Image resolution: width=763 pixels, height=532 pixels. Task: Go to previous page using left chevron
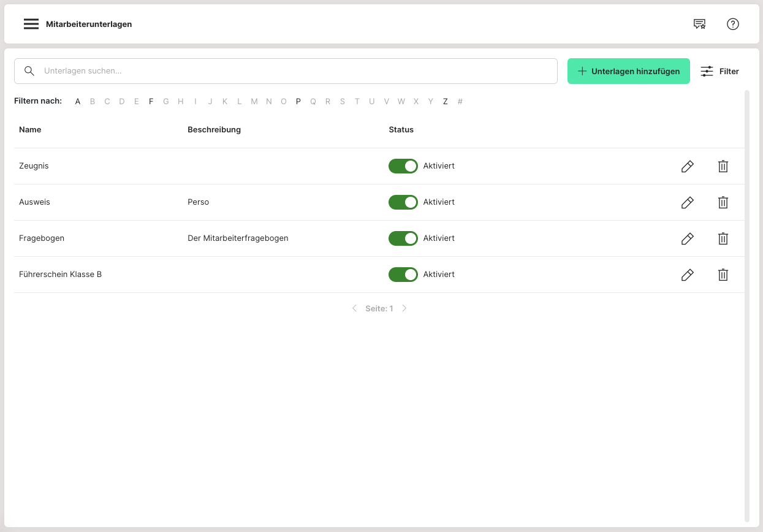point(354,308)
